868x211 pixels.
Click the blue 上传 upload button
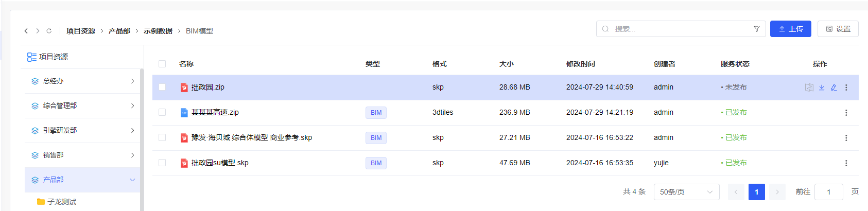(x=790, y=29)
